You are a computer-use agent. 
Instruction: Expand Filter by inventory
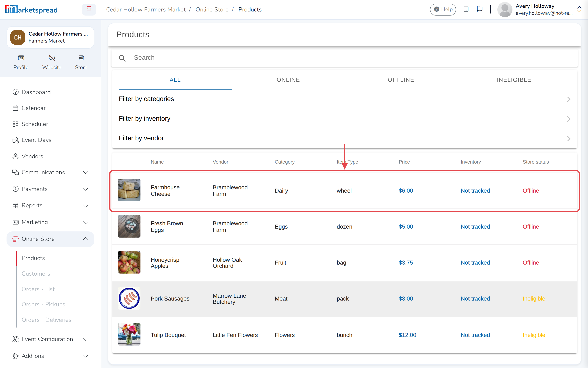(344, 119)
